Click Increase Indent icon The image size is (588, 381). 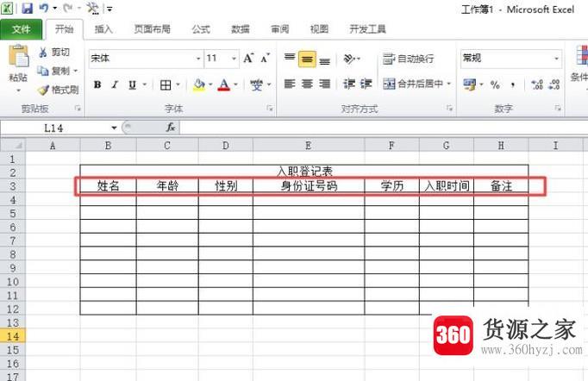coord(366,84)
